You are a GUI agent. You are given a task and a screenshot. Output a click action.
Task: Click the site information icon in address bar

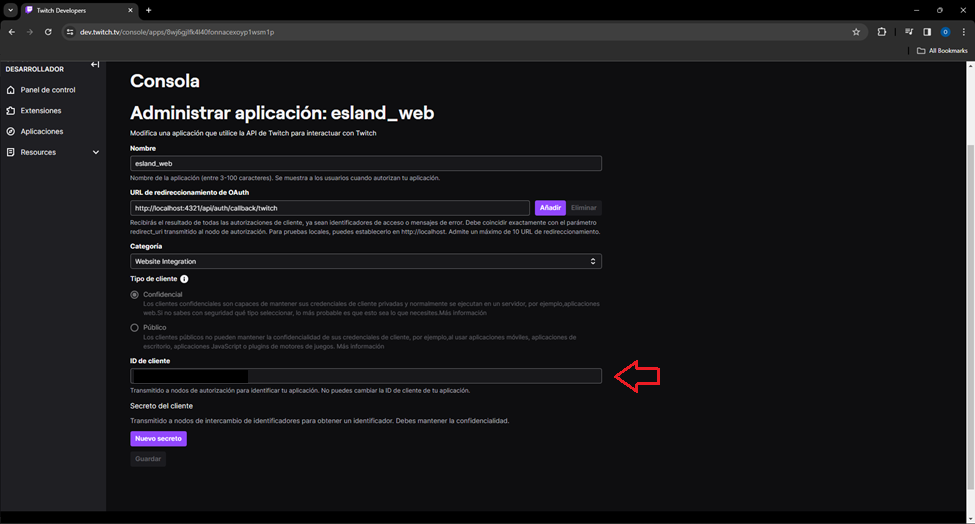point(70,32)
